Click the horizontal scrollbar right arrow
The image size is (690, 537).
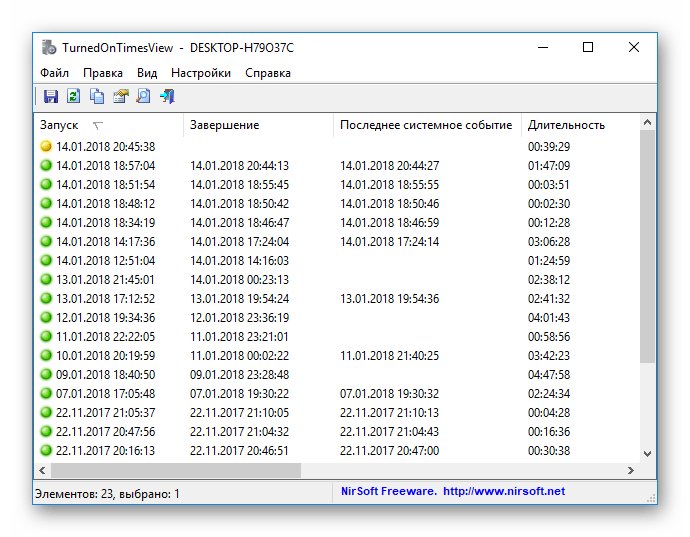tap(630, 471)
